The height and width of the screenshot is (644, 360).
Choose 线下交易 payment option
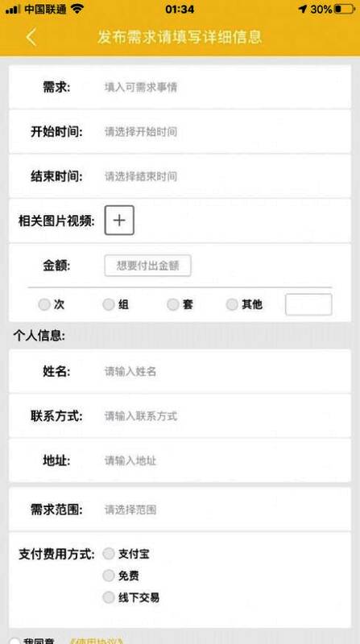click(109, 597)
